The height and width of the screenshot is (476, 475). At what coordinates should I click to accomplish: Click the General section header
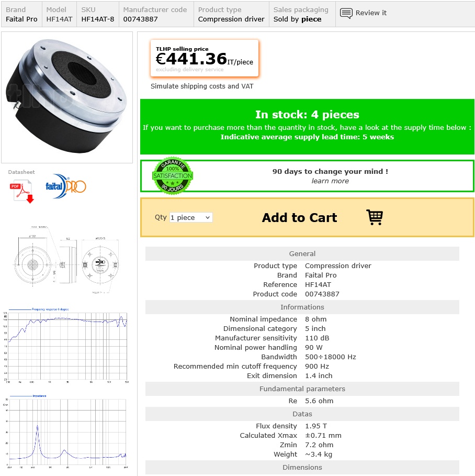[302, 254]
